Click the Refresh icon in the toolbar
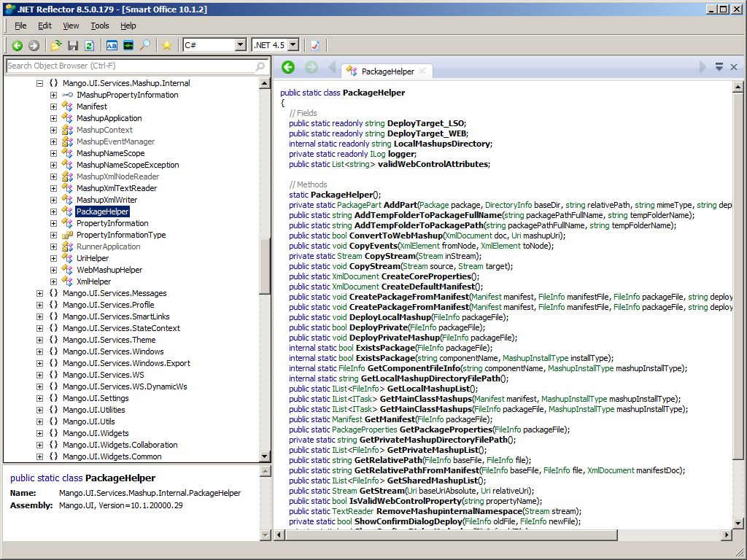Screen dimensions: 747x560 89,45
